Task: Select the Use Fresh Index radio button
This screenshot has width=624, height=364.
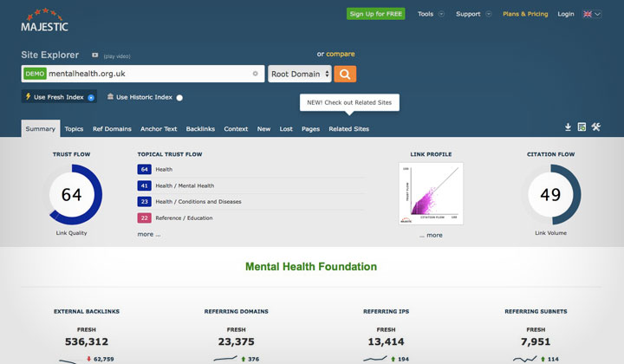Action: [91, 97]
